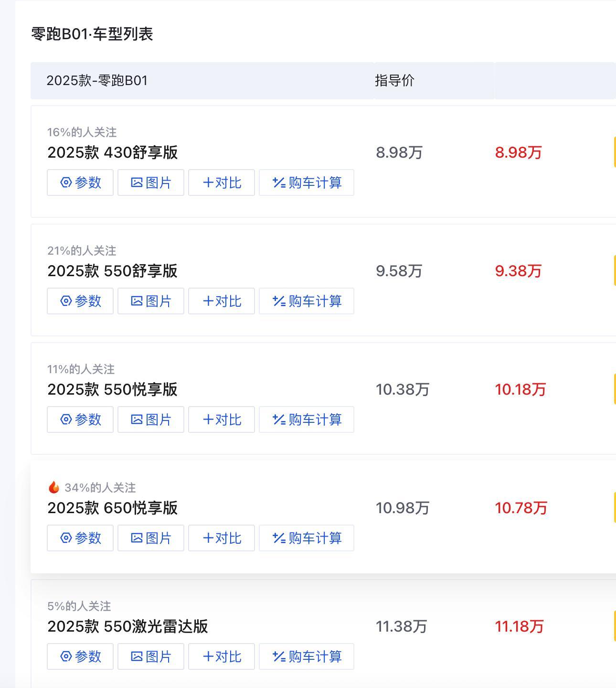View 图片 of 550悦享版
This screenshot has height=688, width=616.
(x=151, y=419)
